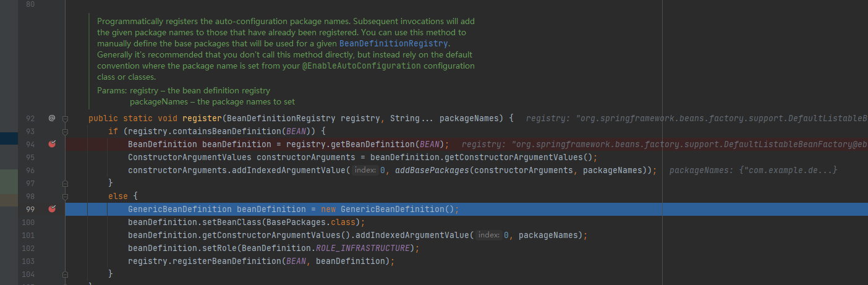Click the fold end marker on line 104
Image resolution: width=868 pixels, height=285 pixels.
click(65, 274)
